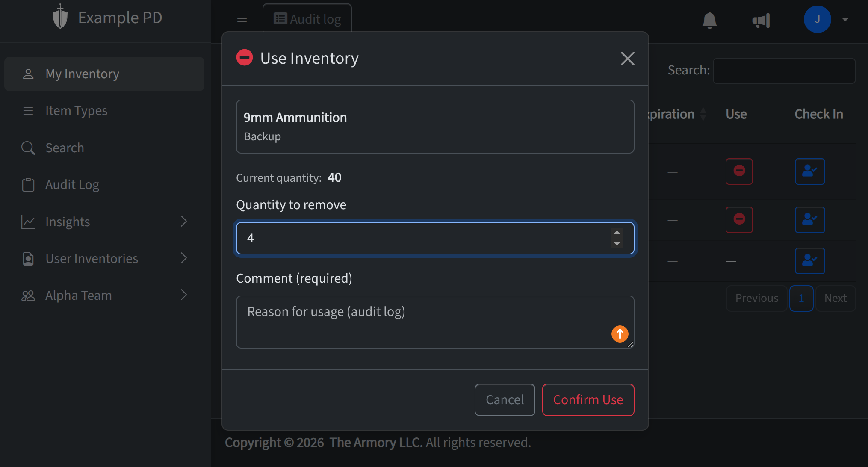Click the red Use icon on the first row
The height and width of the screenshot is (467, 868).
(x=739, y=171)
